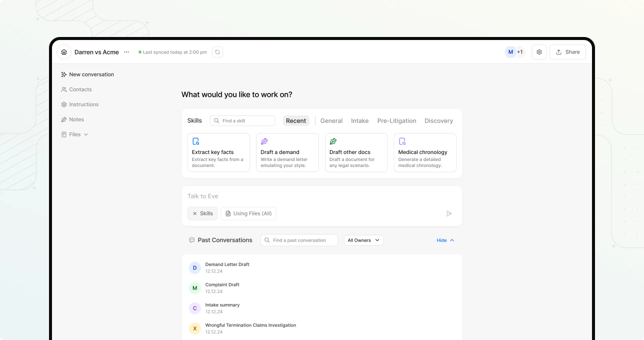Switch to the Discovery skills tab
This screenshot has width=644, height=340.
[438, 120]
